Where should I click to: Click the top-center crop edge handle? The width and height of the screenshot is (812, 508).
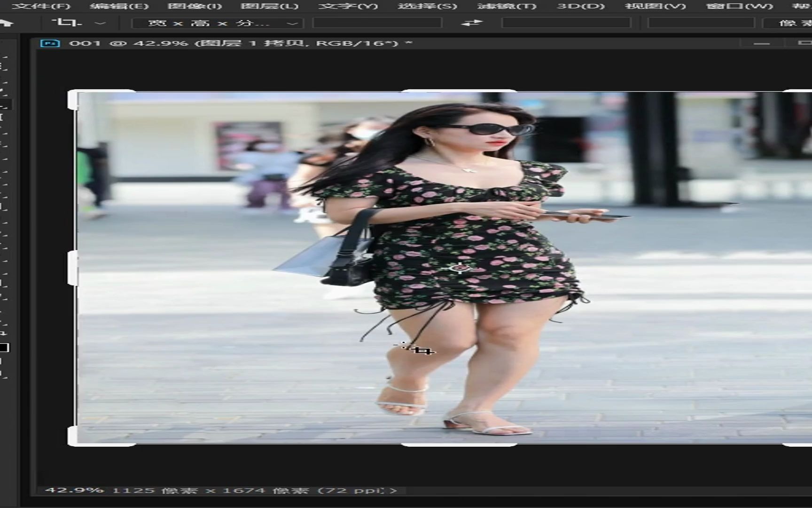pyautogui.click(x=458, y=91)
